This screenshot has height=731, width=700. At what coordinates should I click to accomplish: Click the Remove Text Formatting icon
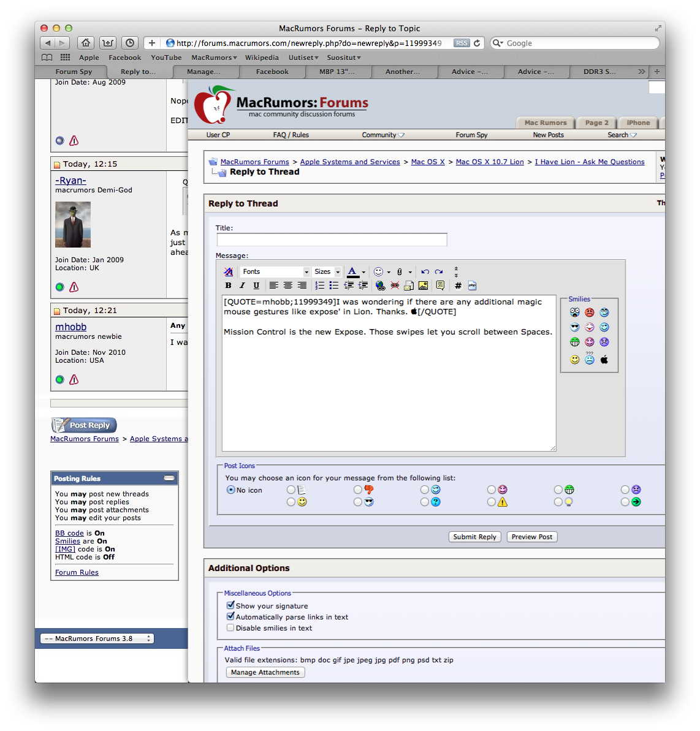coord(228,272)
